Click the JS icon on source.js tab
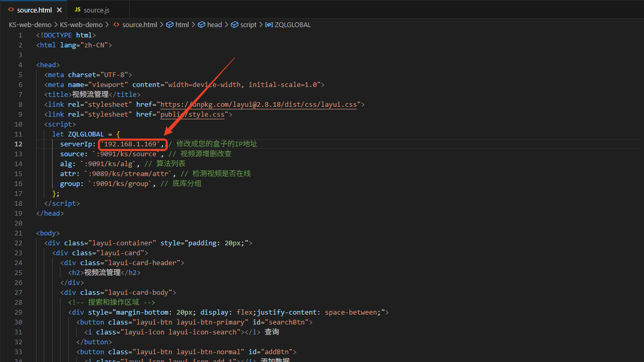Screen dimensions: 644x362 tap(78, 10)
